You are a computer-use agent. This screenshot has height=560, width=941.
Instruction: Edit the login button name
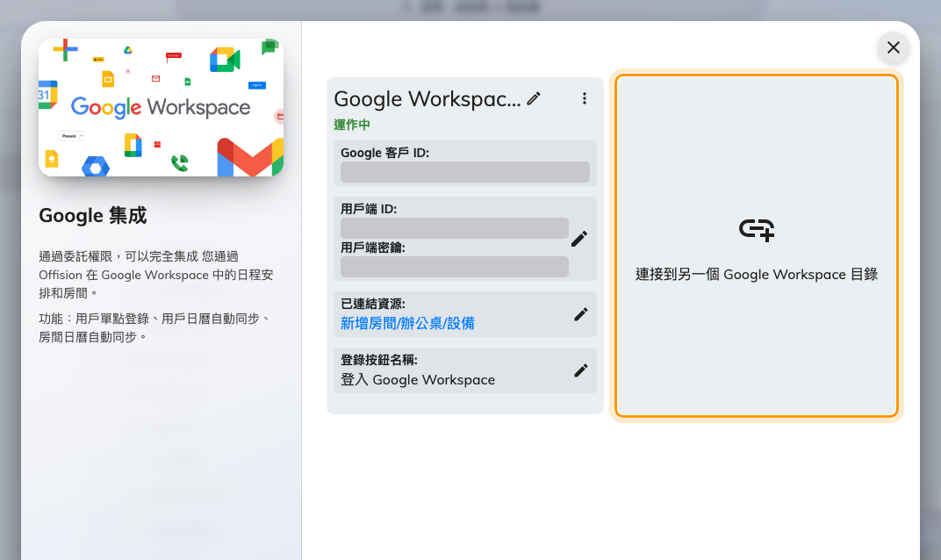[580, 370]
